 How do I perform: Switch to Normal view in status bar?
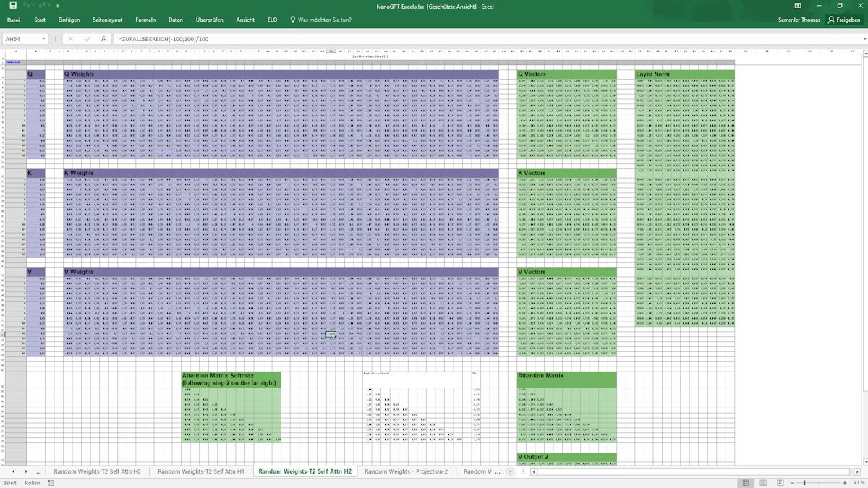(746, 482)
